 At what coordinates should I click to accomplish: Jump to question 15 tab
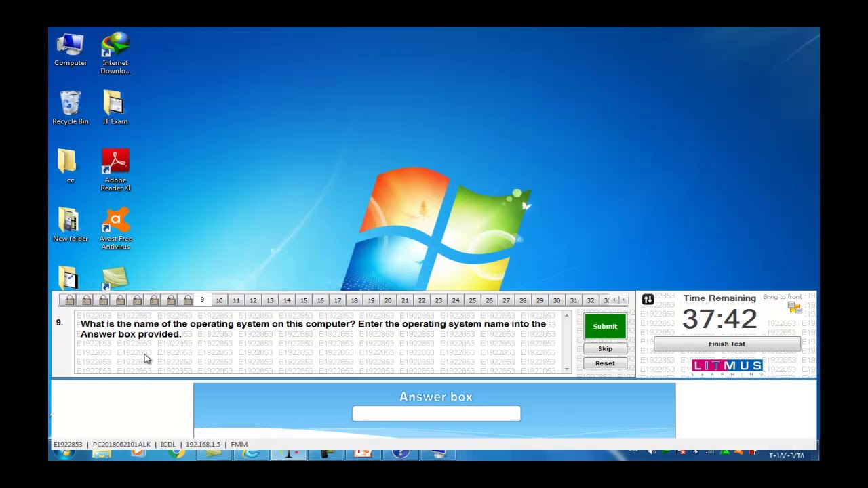(304, 300)
